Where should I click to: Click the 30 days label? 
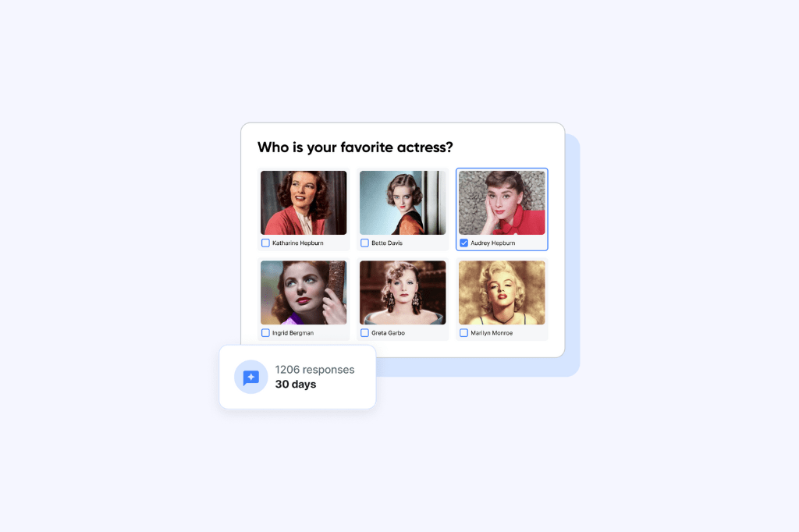click(x=296, y=385)
